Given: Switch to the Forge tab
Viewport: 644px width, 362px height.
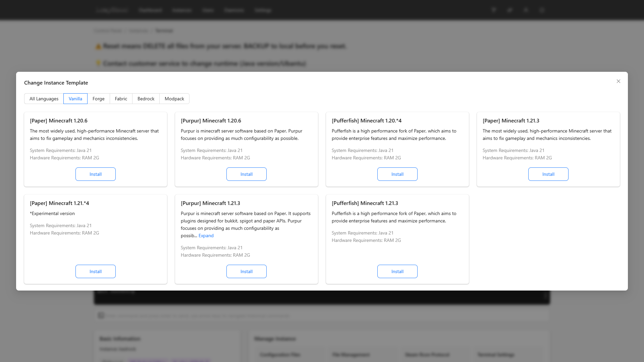Looking at the screenshot, I should (x=99, y=99).
